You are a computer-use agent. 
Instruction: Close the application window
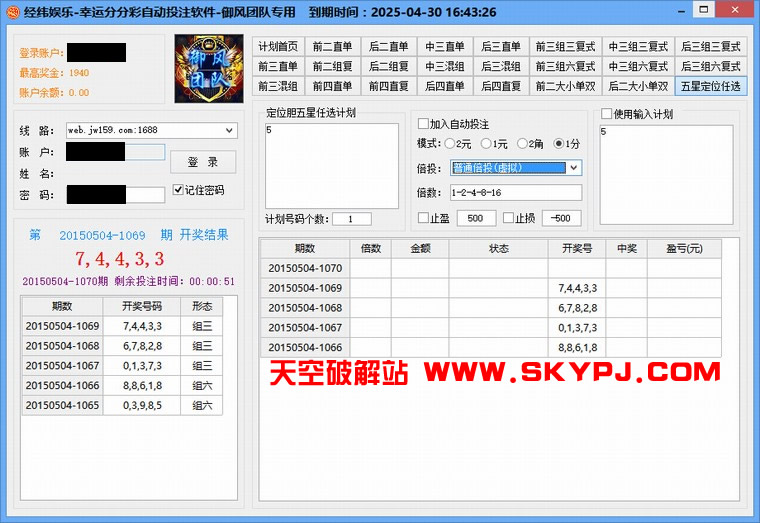[x=736, y=11]
